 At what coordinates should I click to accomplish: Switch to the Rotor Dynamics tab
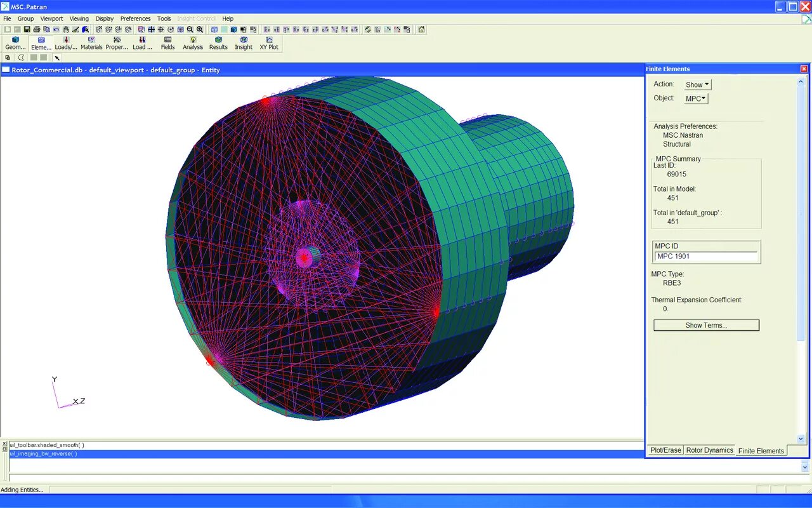(709, 450)
